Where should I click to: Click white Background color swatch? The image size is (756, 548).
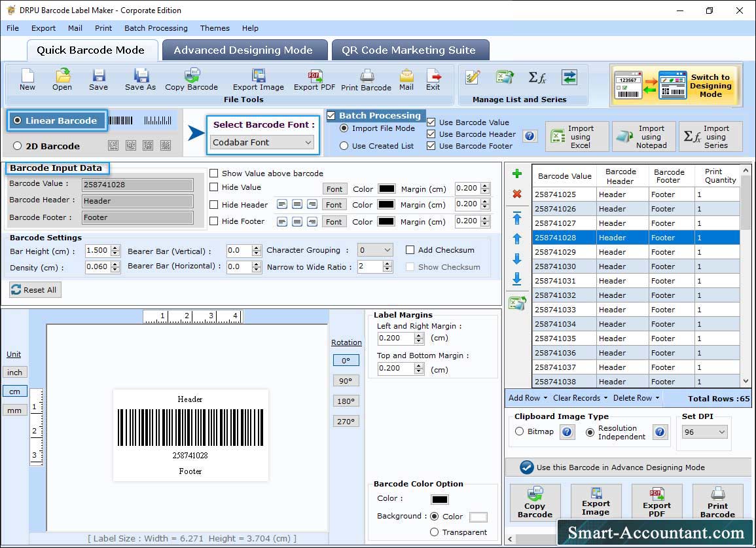(x=478, y=517)
